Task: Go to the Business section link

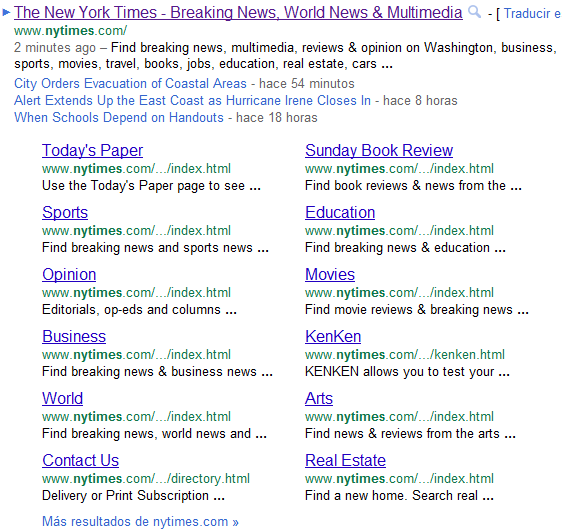Action: click(x=74, y=336)
